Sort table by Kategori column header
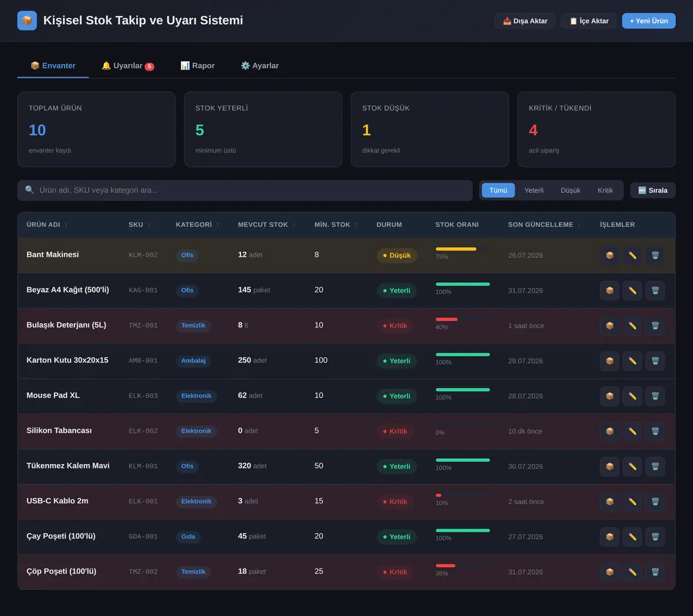Image resolution: width=693 pixels, height=616 pixels. click(198, 225)
